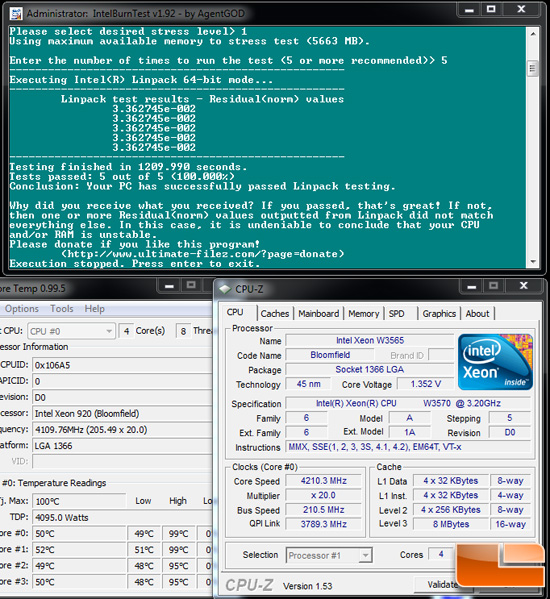
Task: Click the Specification W3570 @ 3.20GHz text
Action: (x=462, y=403)
